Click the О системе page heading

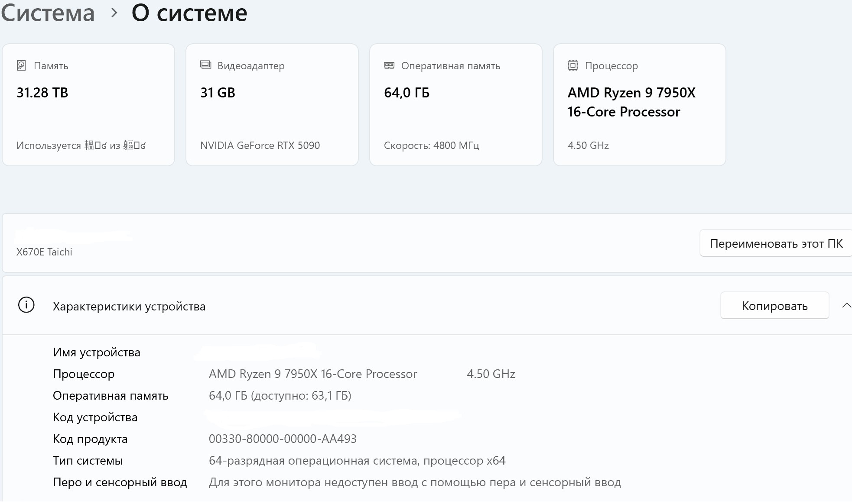click(189, 13)
